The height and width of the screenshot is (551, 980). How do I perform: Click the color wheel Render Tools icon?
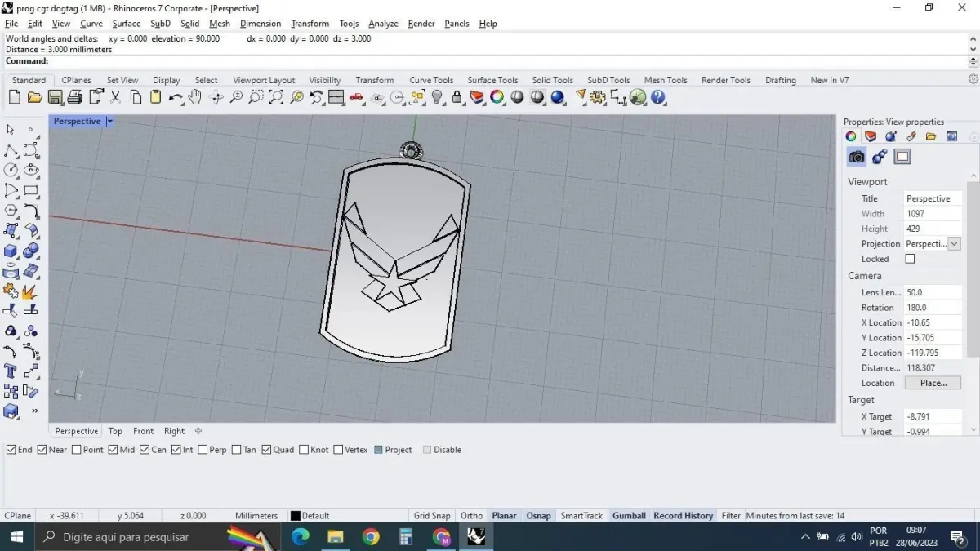point(497,97)
